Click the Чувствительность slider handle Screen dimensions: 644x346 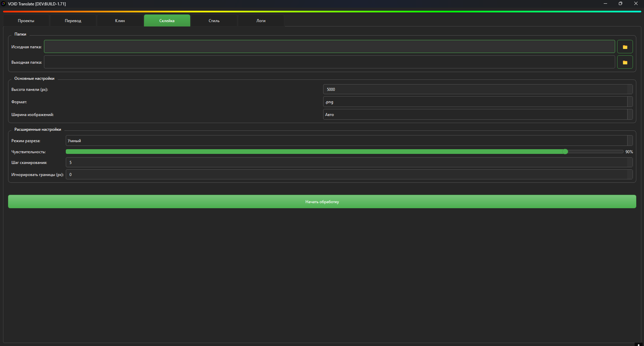565,152
